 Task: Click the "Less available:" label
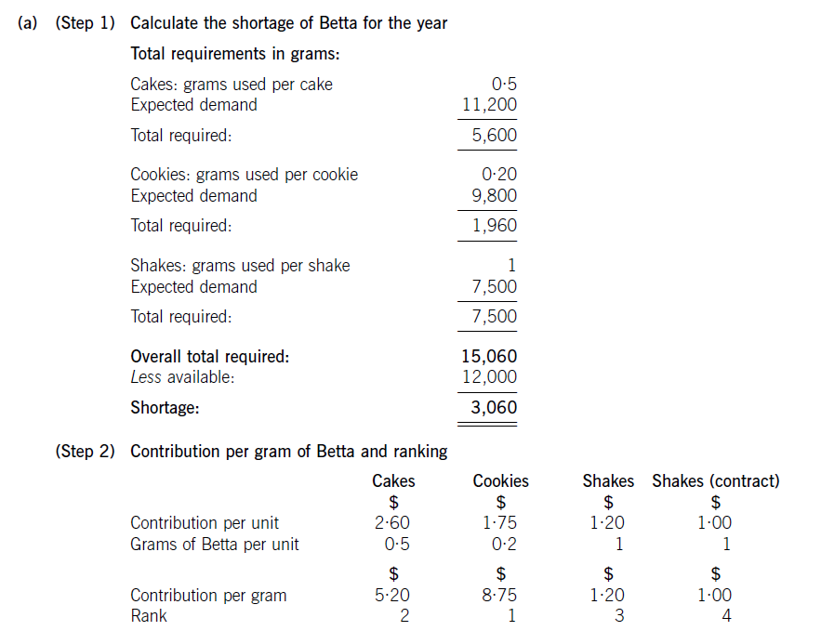tap(182, 377)
